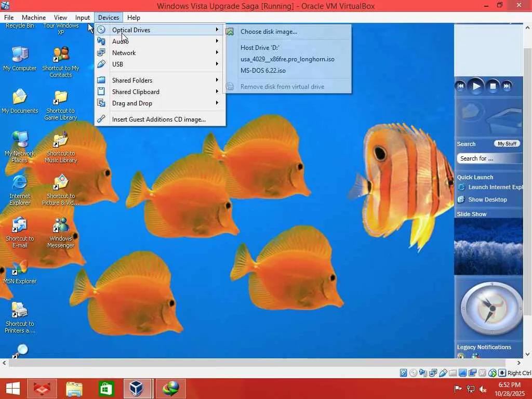Click the sidebar media Stop button
The width and height of the screenshot is (532, 399).
[493, 87]
